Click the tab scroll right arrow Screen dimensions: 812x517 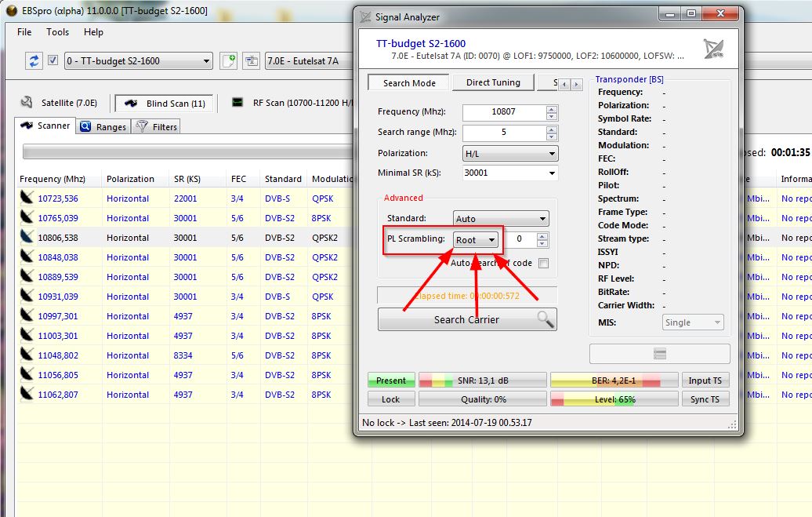[576, 84]
